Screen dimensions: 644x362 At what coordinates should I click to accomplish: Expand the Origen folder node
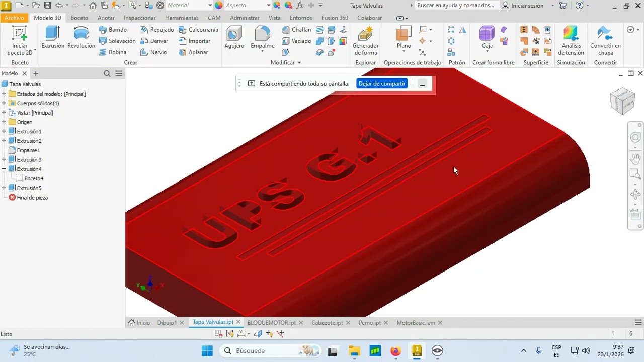click(4, 122)
